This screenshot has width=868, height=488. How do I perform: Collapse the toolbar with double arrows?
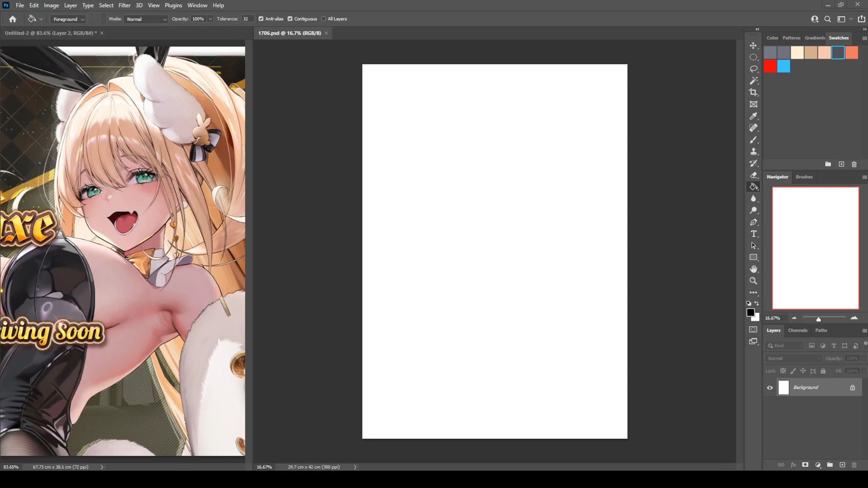click(757, 29)
